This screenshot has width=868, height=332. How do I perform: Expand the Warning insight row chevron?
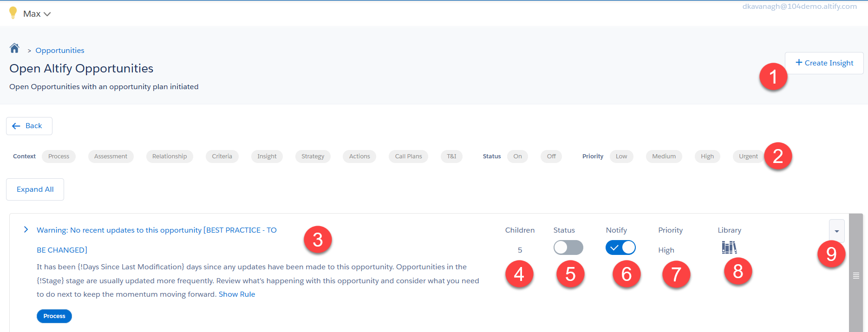(x=26, y=230)
